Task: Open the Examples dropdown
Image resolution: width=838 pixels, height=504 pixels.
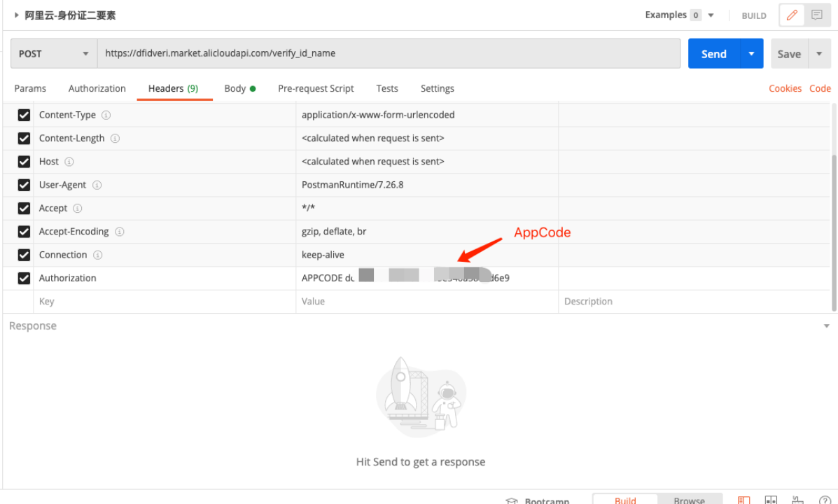Action: [x=679, y=15]
